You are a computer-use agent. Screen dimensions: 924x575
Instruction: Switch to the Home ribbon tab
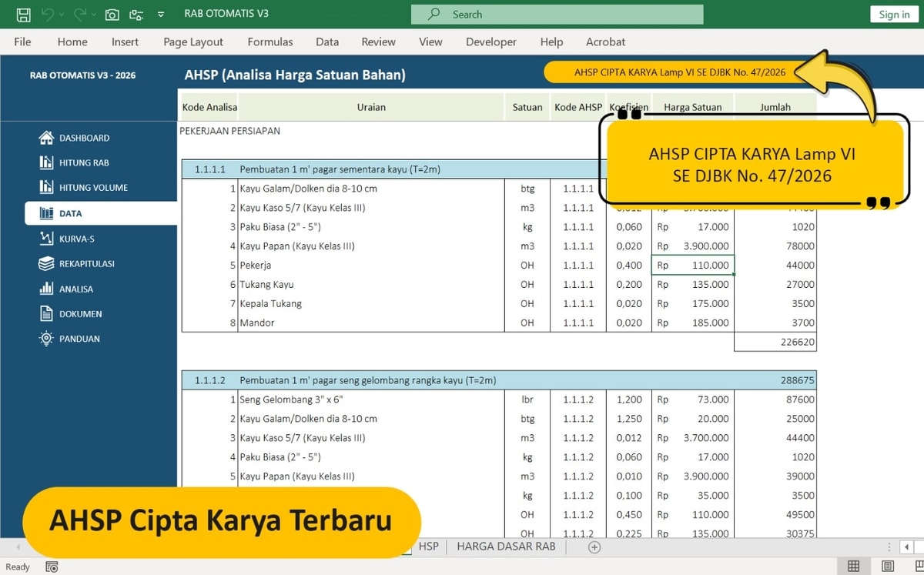[72, 42]
